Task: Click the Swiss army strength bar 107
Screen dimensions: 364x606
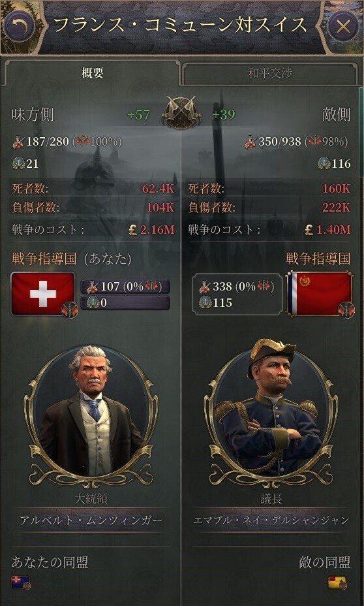Action: (125, 287)
